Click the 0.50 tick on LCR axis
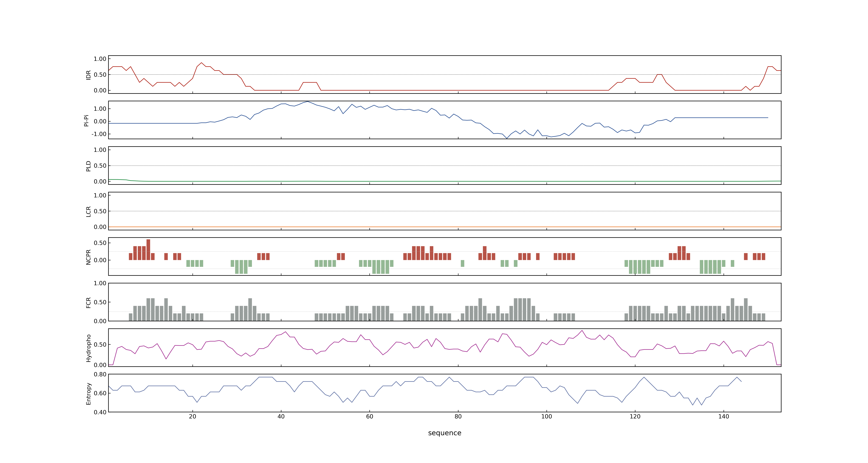868x463 pixels. (100, 211)
